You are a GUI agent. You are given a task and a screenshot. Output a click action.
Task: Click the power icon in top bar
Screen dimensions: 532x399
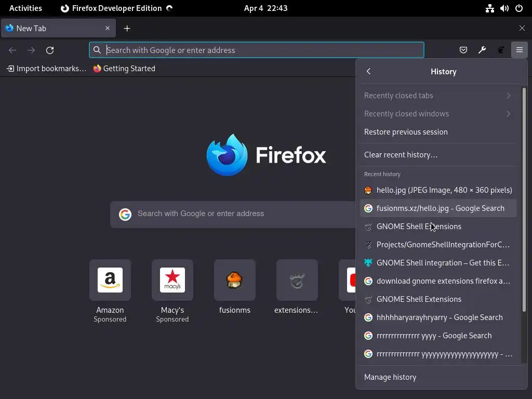[x=519, y=8]
